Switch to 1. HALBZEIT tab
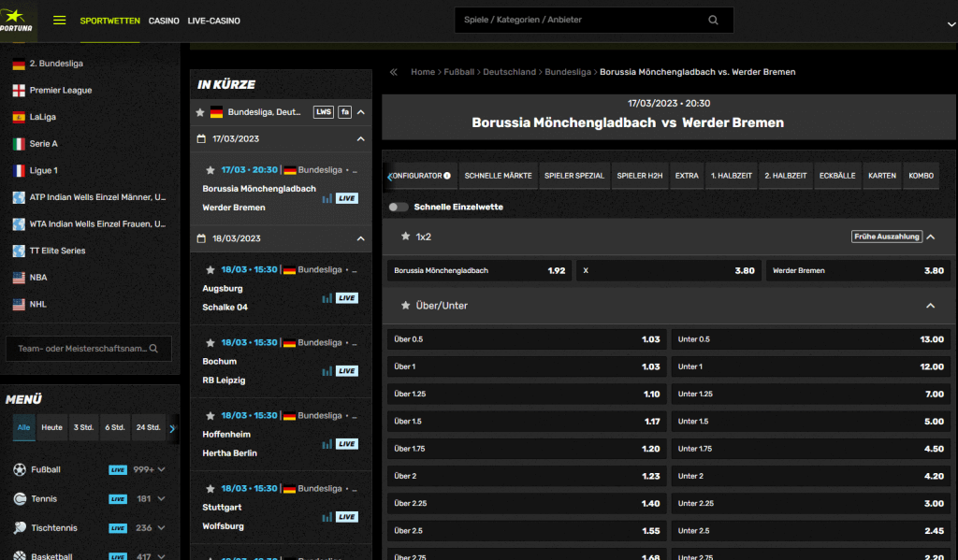 click(x=731, y=176)
